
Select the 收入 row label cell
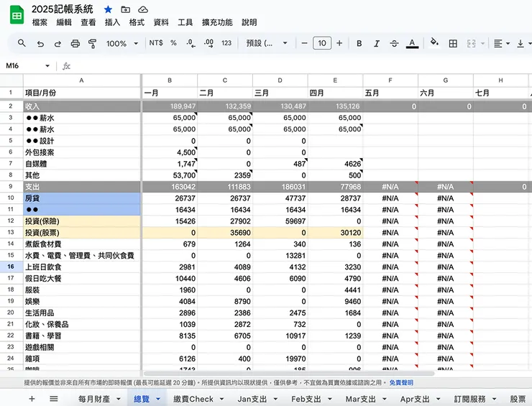pos(81,106)
